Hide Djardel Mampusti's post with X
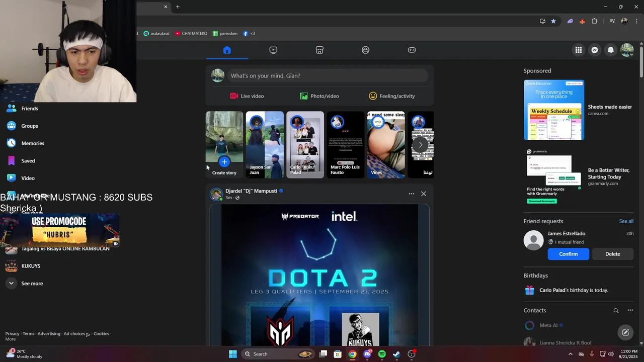The height and width of the screenshot is (362, 644). [424, 194]
